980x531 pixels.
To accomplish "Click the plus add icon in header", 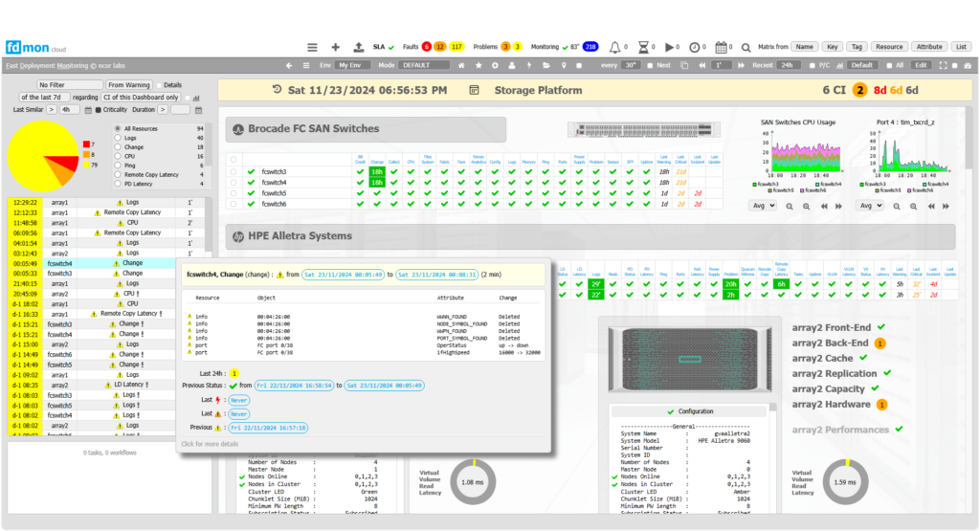I will click(x=336, y=47).
